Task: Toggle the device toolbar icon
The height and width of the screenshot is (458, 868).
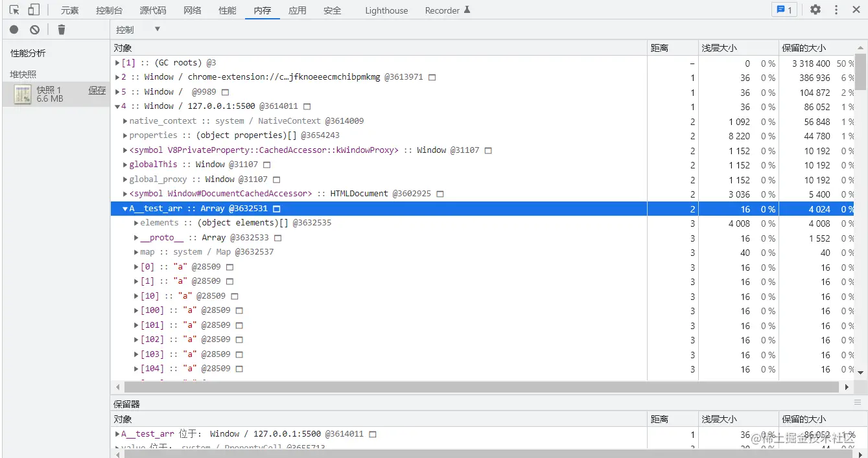Action: 34,10
